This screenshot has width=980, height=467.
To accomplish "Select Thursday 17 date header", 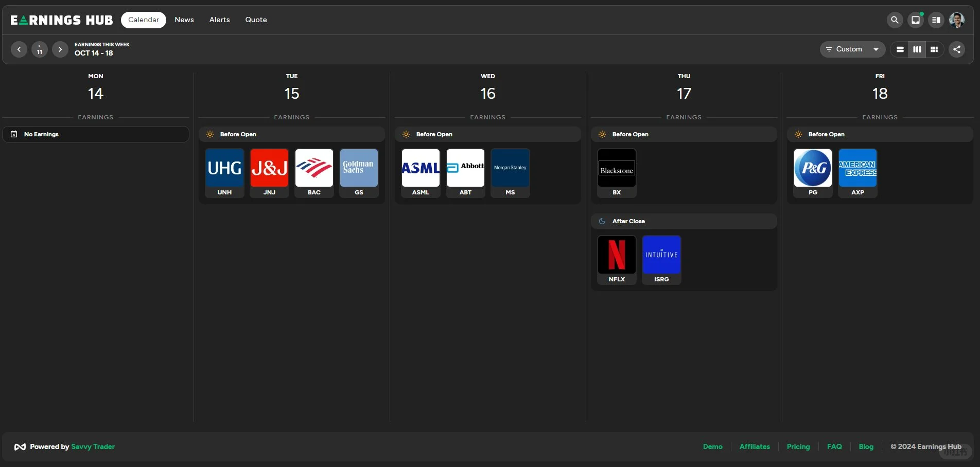I will 684,87.
